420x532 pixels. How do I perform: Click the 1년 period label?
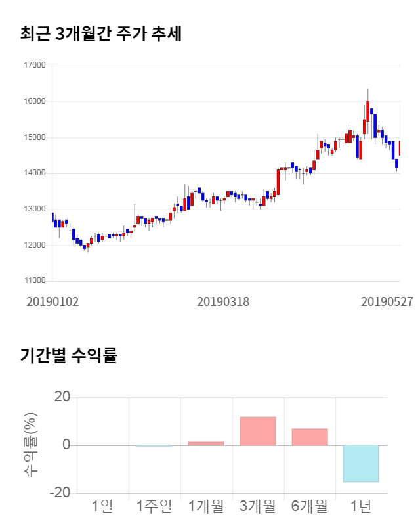[361, 506]
